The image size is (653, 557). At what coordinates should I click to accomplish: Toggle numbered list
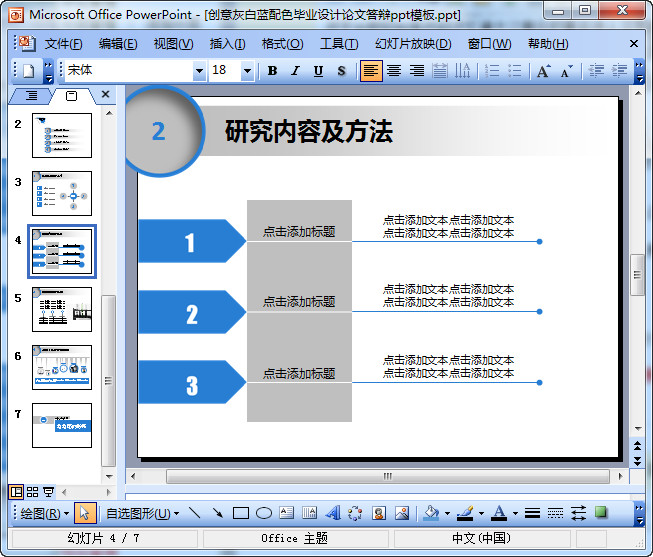pos(492,71)
